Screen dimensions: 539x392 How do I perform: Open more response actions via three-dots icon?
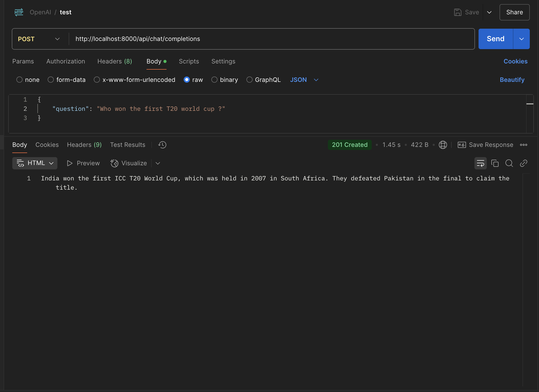point(524,145)
